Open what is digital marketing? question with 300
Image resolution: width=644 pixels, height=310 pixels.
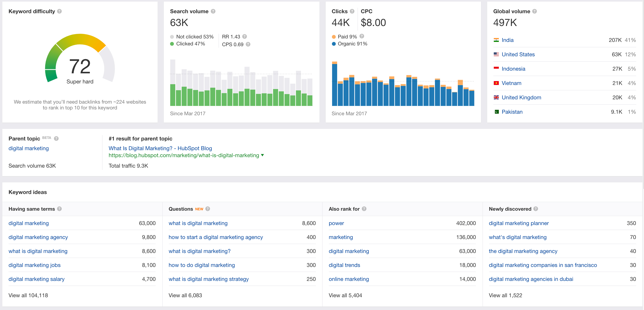point(200,251)
